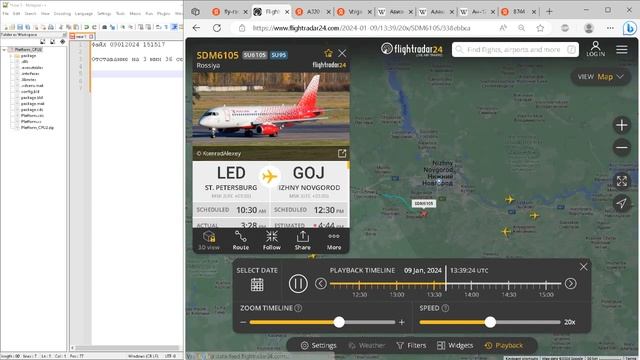Viewport: 640px width, 360px height.
Task: Open Weather in bottom bar
Action: pyautogui.click(x=367, y=346)
